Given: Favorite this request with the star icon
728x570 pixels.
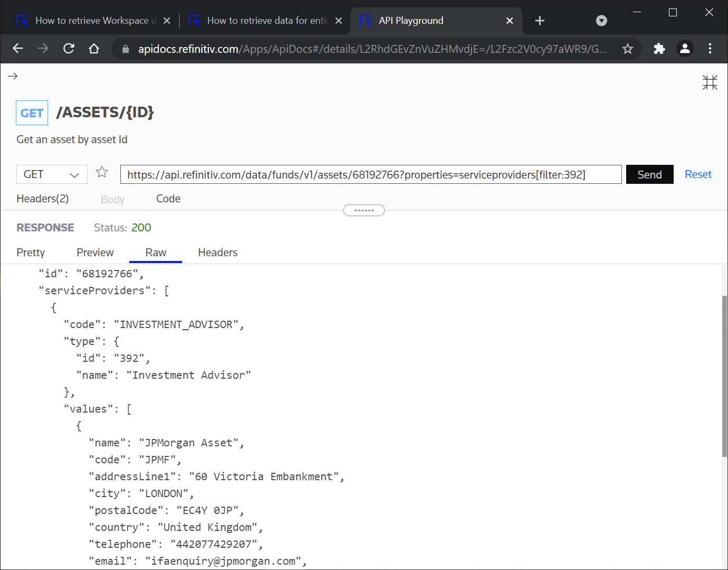Looking at the screenshot, I should pyautogui.click(x=102, y=172).
